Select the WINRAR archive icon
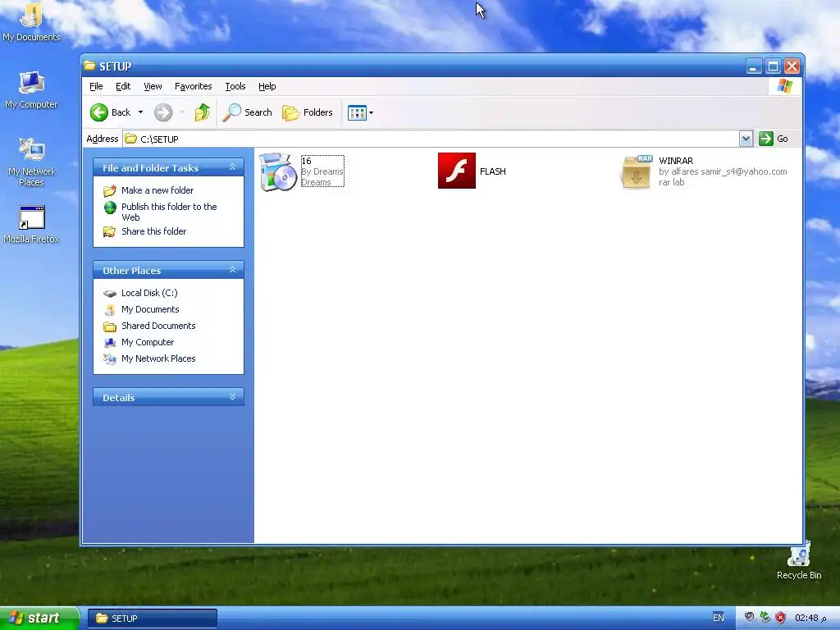This screenshot has width=840, height=630. (637, 172)
